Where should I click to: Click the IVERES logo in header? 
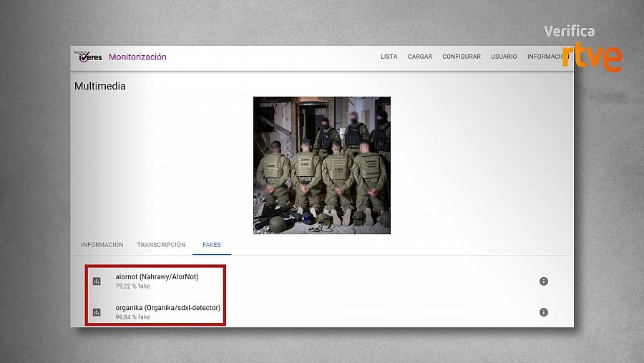pyautogui.click(x=89, y=57)
